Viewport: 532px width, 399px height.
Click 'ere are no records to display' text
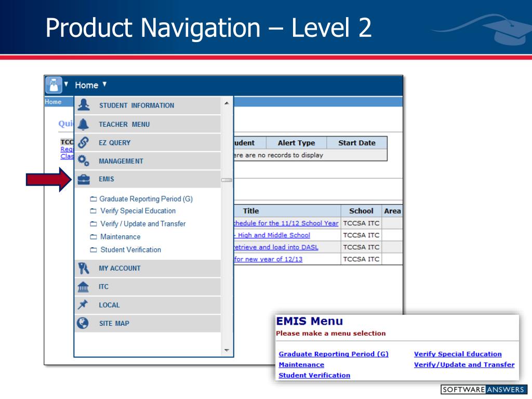(x=278, y=155)
